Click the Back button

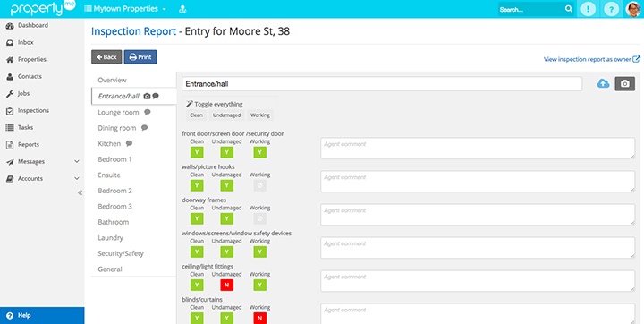coord(106,57)
